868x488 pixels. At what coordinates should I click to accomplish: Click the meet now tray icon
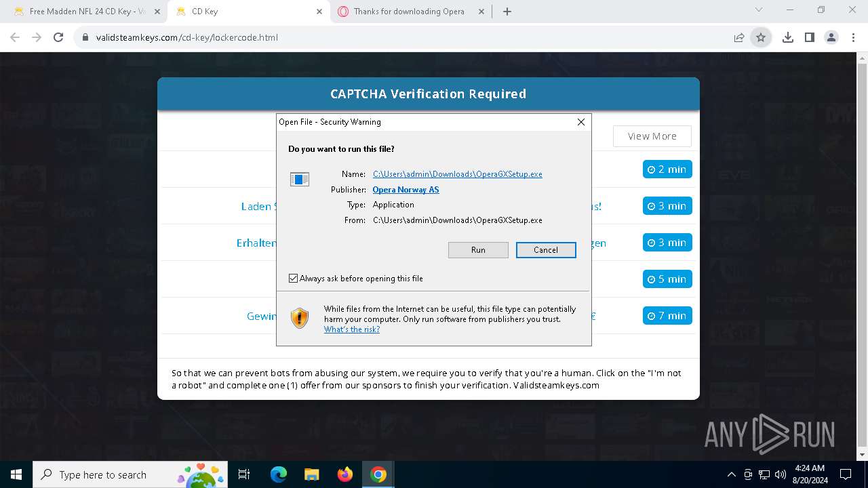tap(748, 474)
